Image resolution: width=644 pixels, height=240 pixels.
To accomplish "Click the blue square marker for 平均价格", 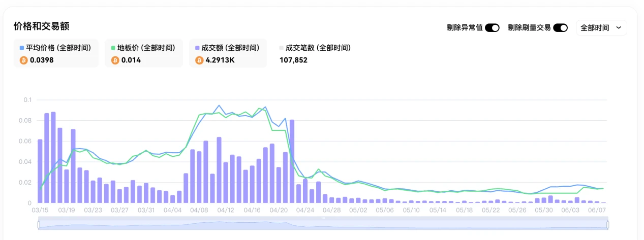I will [x=22, y=48].
